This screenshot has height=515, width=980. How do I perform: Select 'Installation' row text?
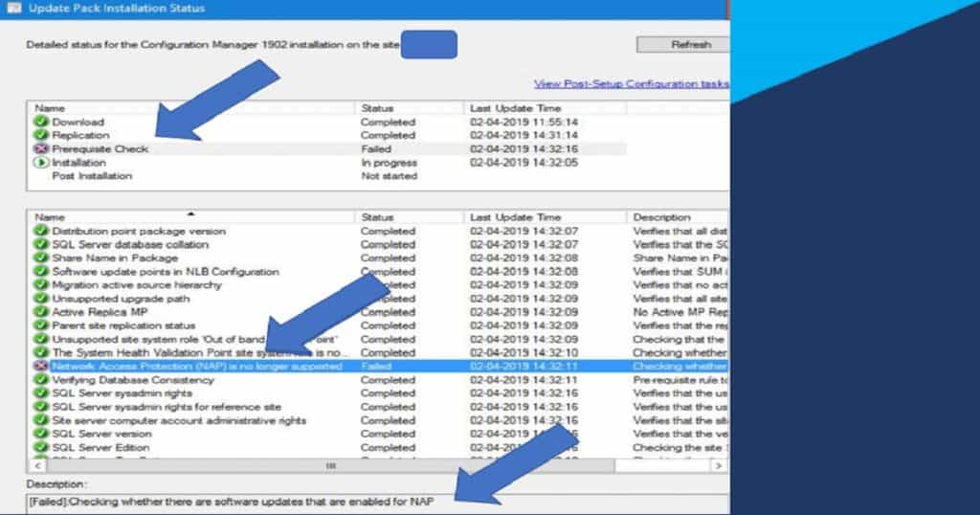(78, 163)
